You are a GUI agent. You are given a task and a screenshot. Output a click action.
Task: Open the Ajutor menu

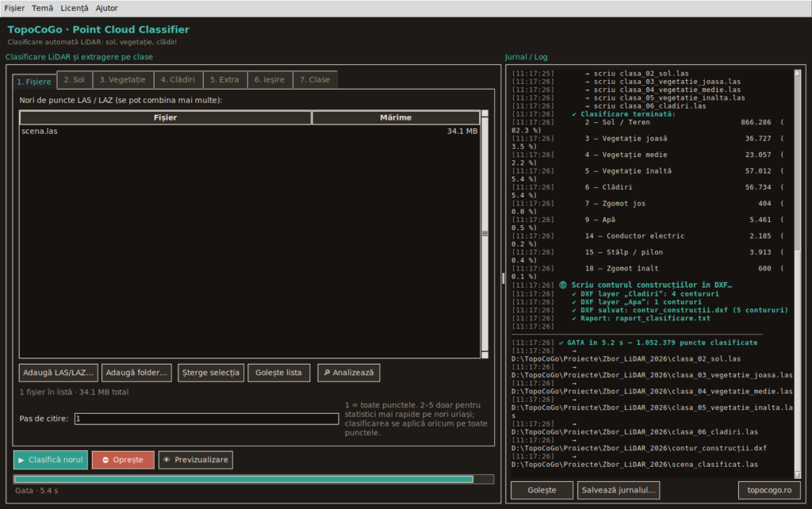107,8
